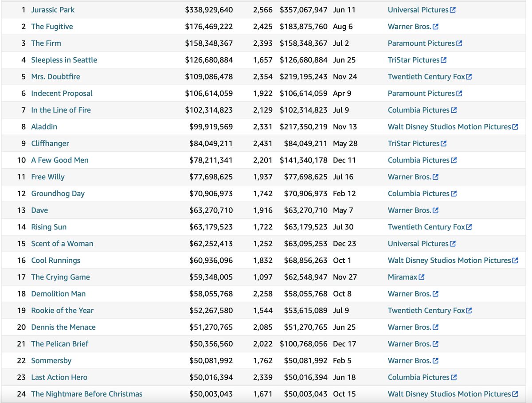Open TriStar Pictures link in Cliffhanger row
532x403 pixels.
pos(414,143)
